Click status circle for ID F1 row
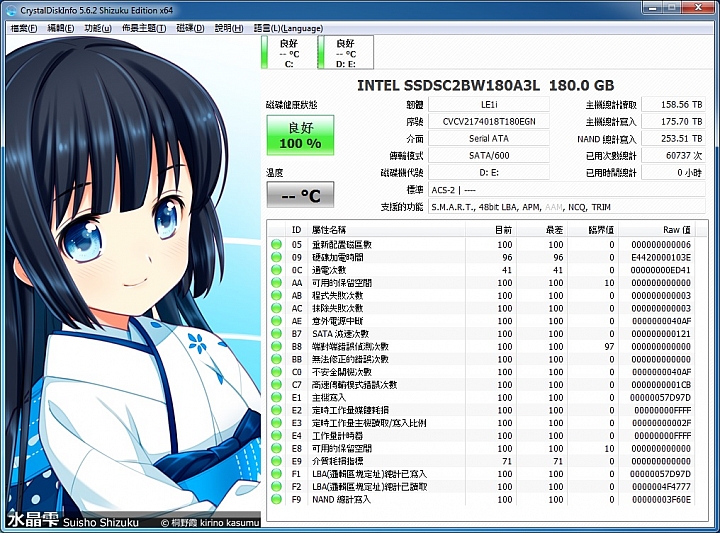 [276, 473]
